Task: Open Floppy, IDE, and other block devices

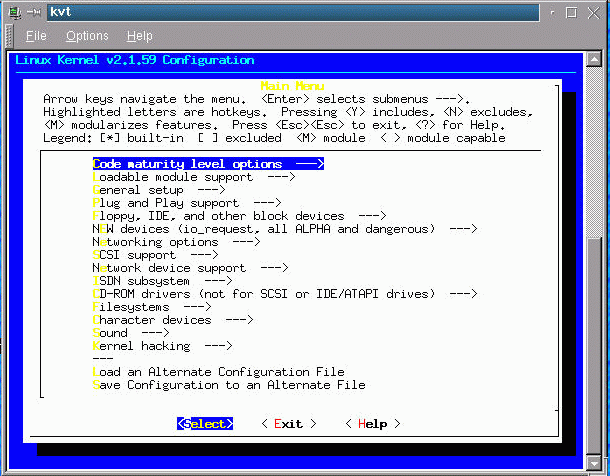Action: (239, 216)
